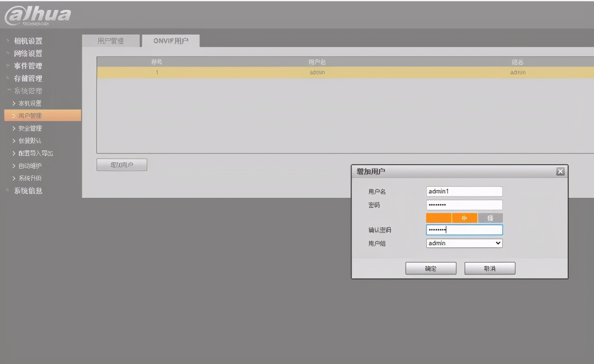Click the 用户组 label in the dialog
The image size is (594, 364).
[377, 243]
